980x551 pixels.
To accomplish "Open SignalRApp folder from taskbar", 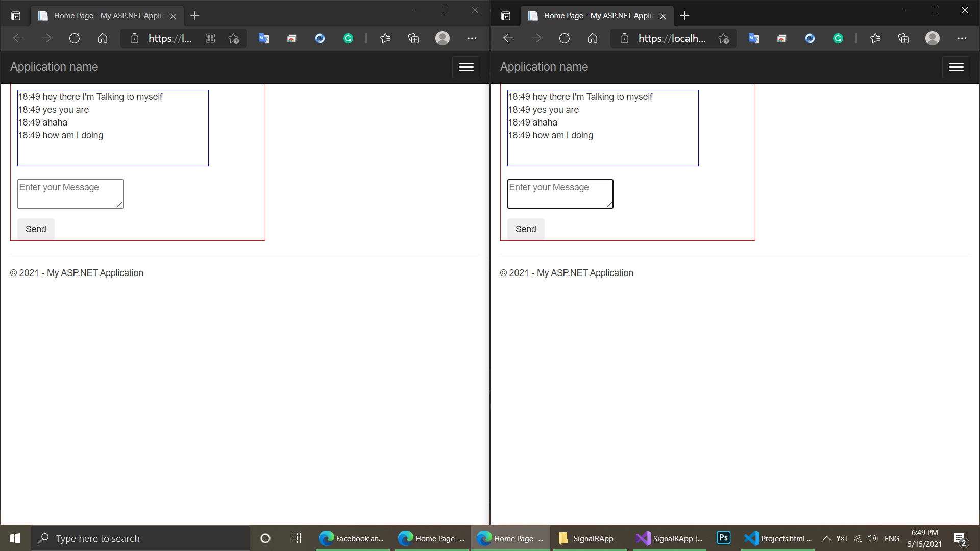I will pos(590,538).
